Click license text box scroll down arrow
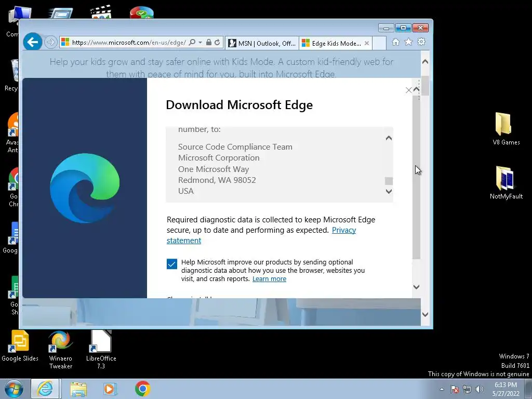The width and height of the screenshot is (532, 399). click(389, 191)
